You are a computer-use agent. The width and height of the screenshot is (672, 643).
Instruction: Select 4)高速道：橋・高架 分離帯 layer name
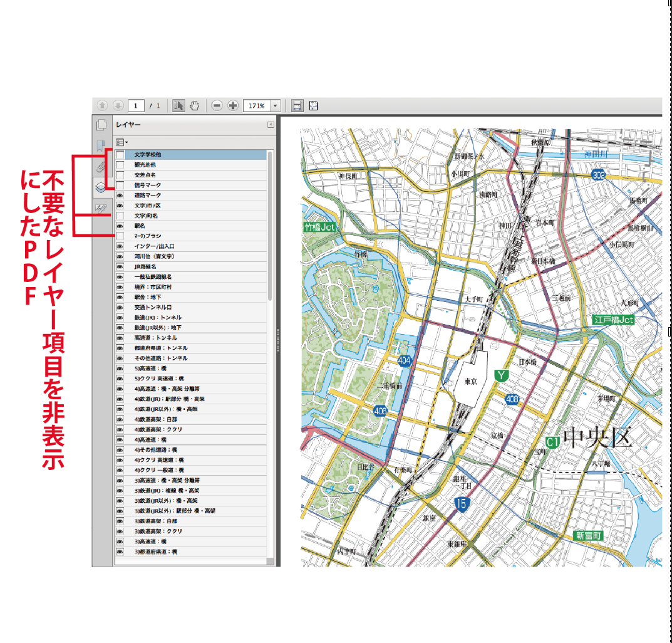click(167, 389)
